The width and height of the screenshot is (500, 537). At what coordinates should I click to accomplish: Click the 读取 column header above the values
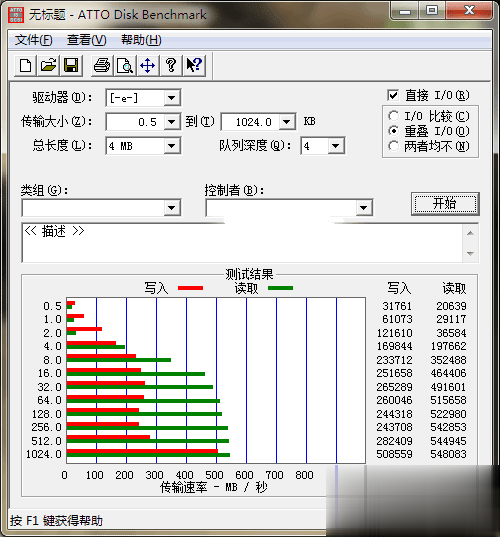tap(454, 288)
